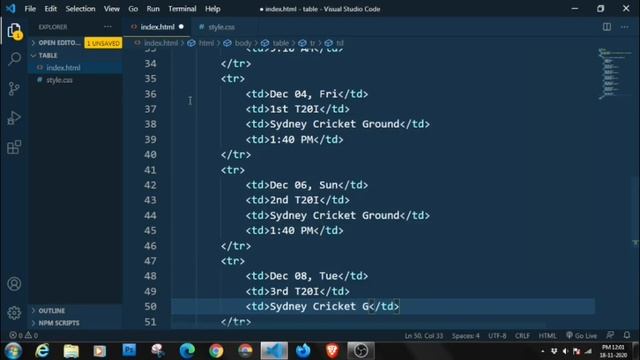Open Firefox from taskbar

[303, 351]
